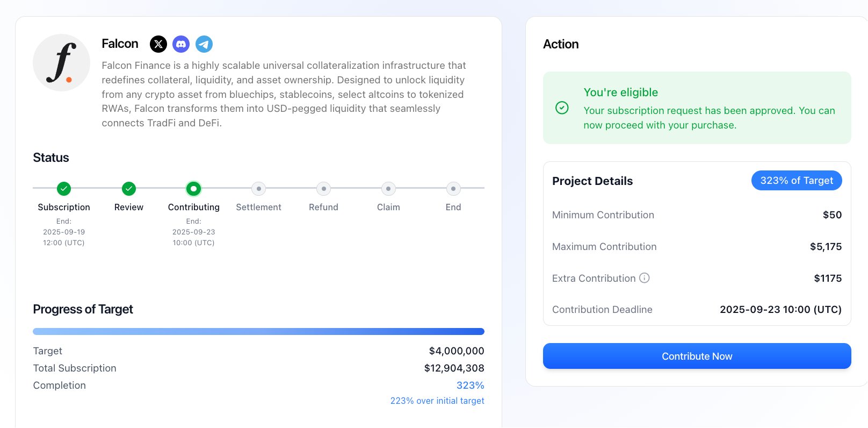The height and width of the screenshot is (428, 868).
Task: Click the Settlement step label
Action: click(258, 207)
